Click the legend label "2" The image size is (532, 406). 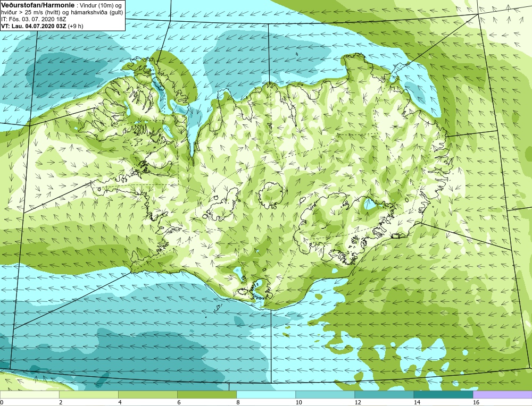(x=61, y=402)
